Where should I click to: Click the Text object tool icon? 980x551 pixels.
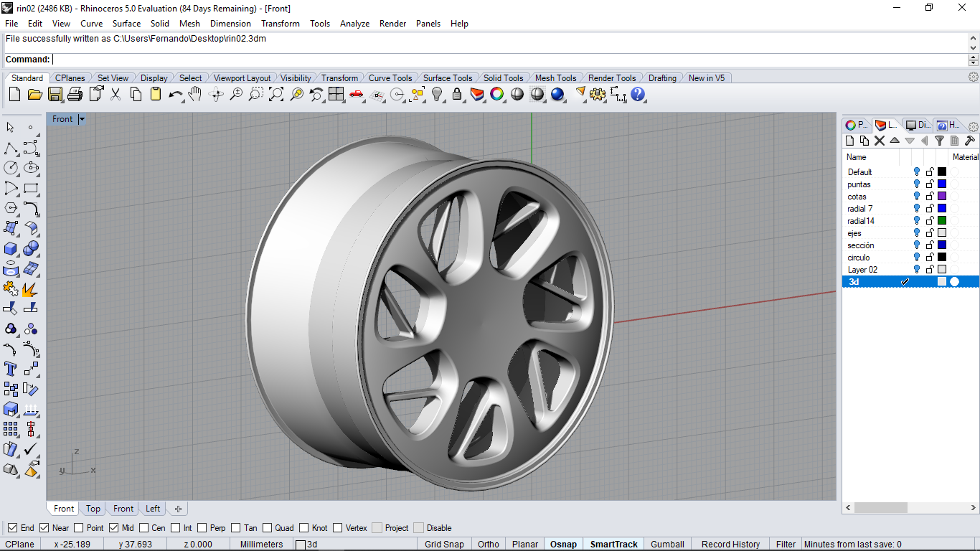pyautogui.click(x=11, y=369)
